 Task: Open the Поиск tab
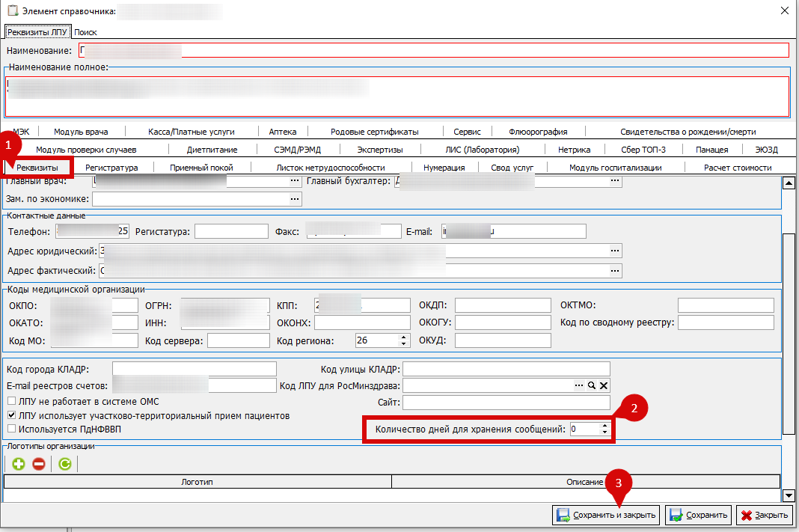(85, 32)
